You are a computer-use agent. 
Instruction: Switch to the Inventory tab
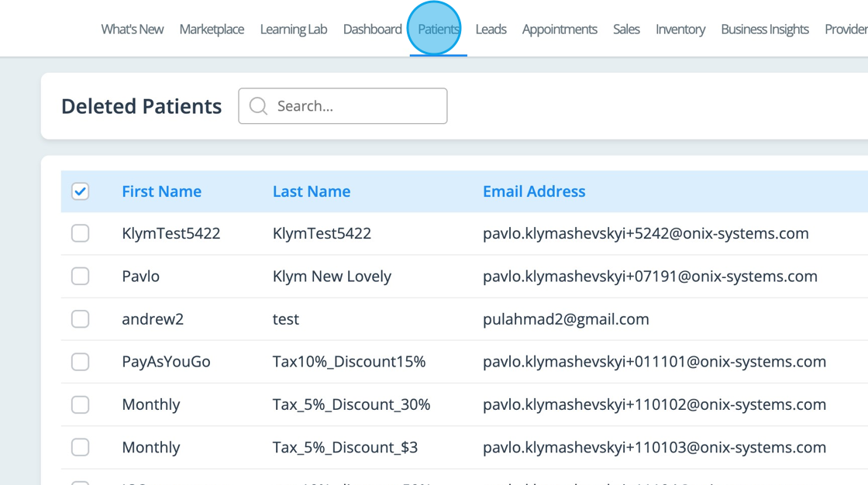680,29
